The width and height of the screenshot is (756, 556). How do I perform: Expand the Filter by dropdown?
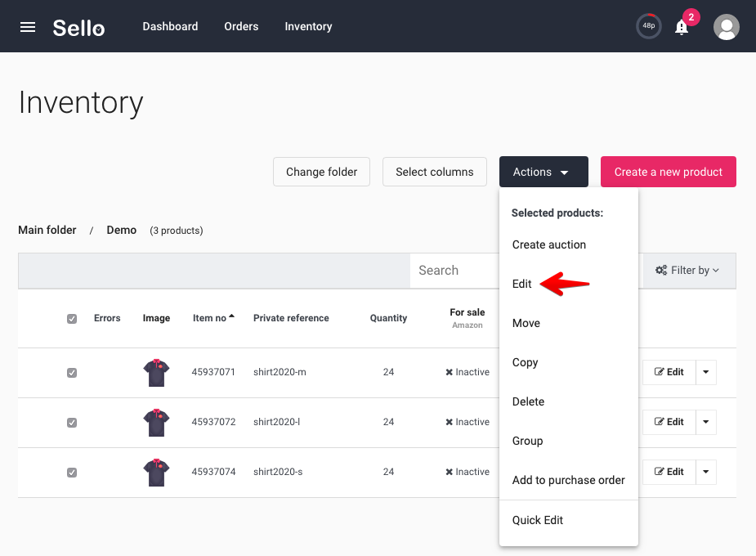click(689, 271)
